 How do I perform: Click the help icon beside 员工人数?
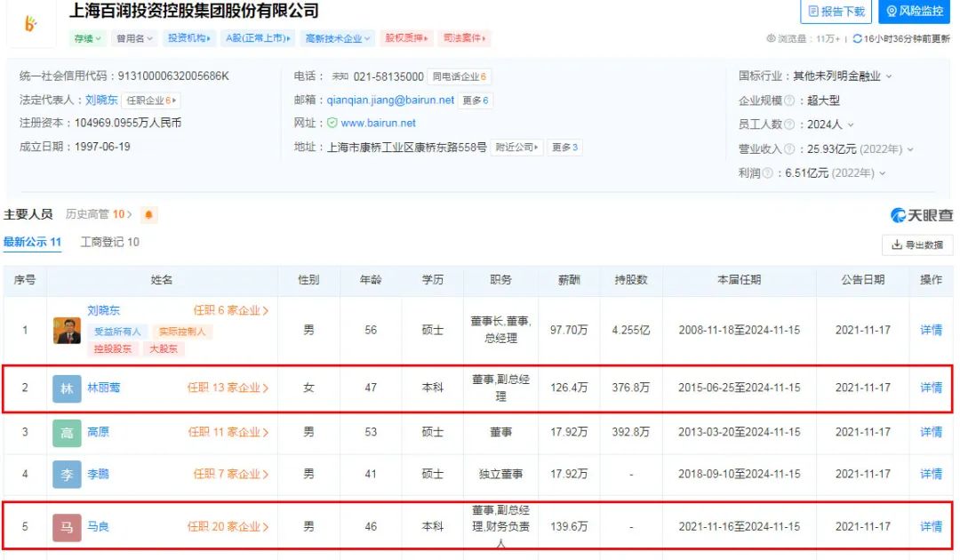pos(789,124)
